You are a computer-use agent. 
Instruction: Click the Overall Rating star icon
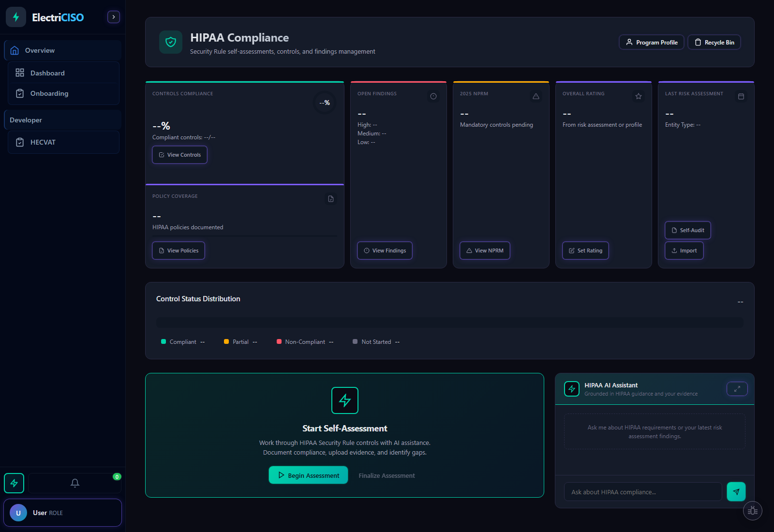point(638,96)
